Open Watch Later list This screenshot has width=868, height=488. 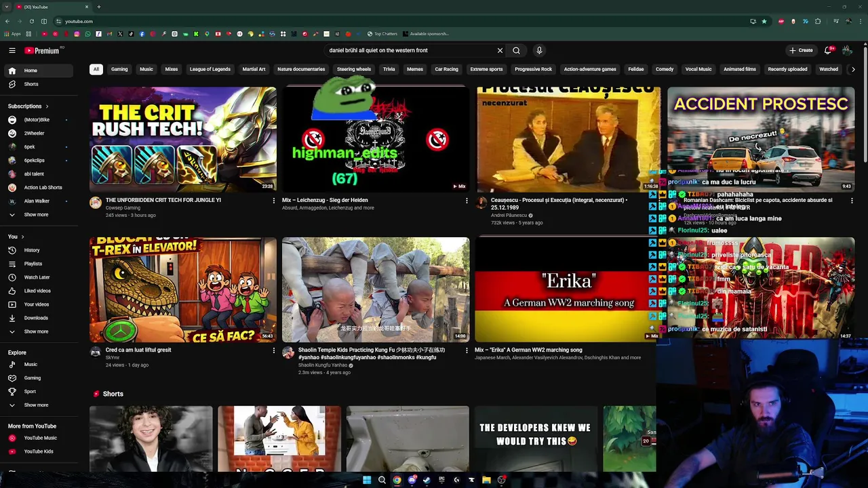39,277
